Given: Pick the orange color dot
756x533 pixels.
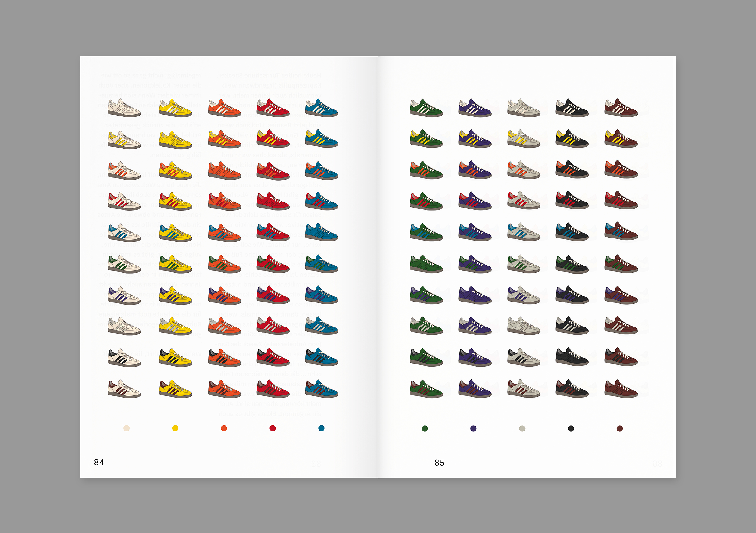Looking at the screenshot, I should pyautogui.click(x=224, y=428).
